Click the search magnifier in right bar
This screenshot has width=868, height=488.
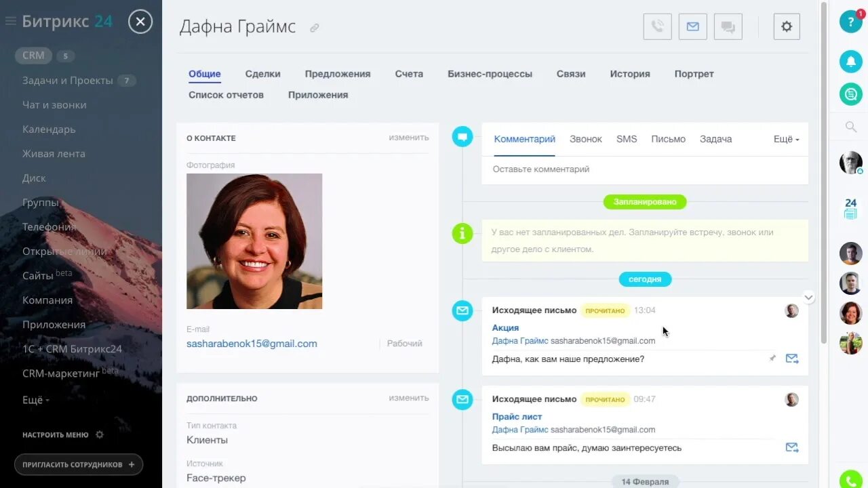pos(850,127)
